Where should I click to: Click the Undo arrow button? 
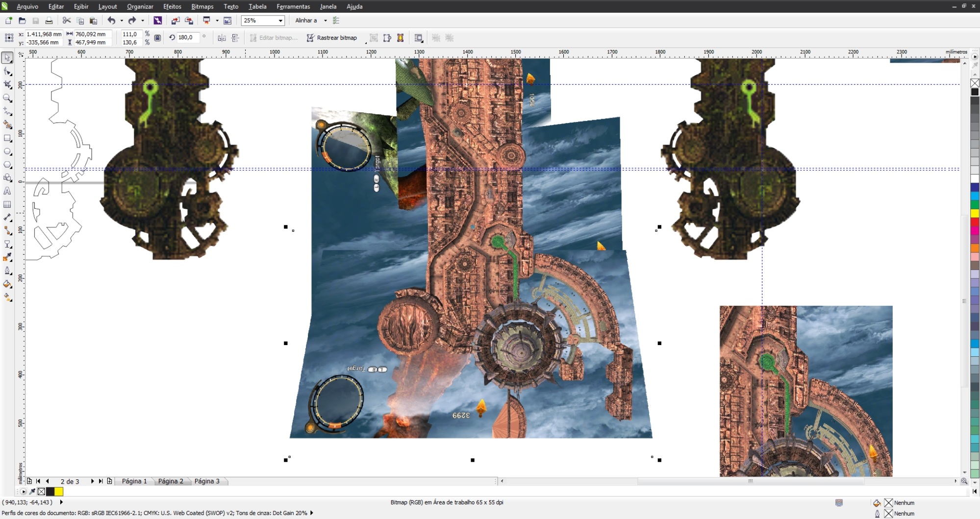(x=111, y=21)
